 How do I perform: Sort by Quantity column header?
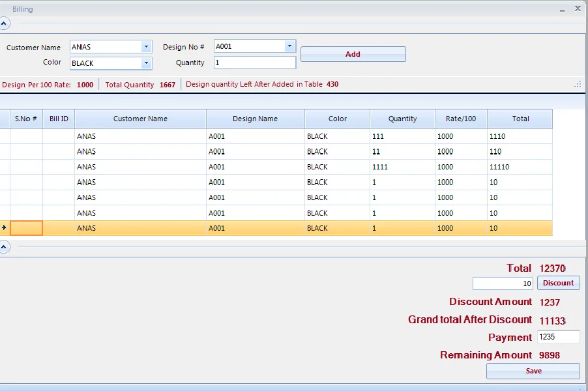coord(402,119)
